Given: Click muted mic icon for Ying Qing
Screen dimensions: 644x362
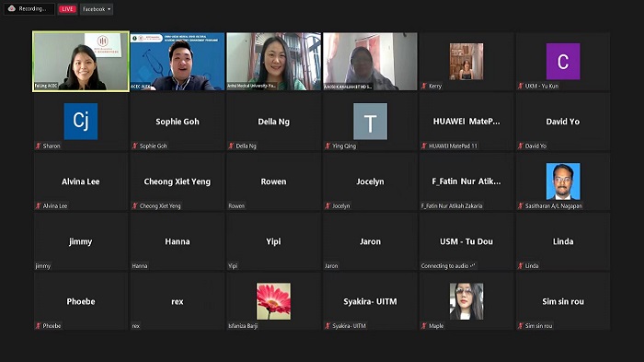Looking at the screenshot, I should click(x=328, y=146).
